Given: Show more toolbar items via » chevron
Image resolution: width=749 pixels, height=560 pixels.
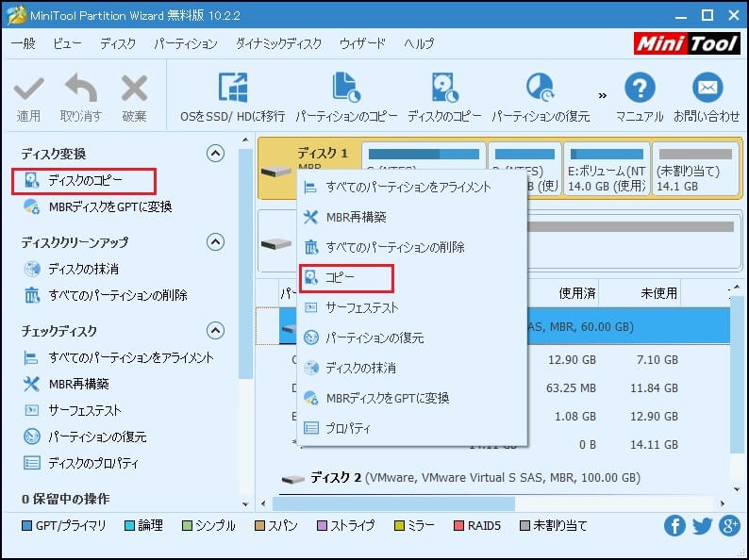Looking at the screenshot, I should (603, 95).
